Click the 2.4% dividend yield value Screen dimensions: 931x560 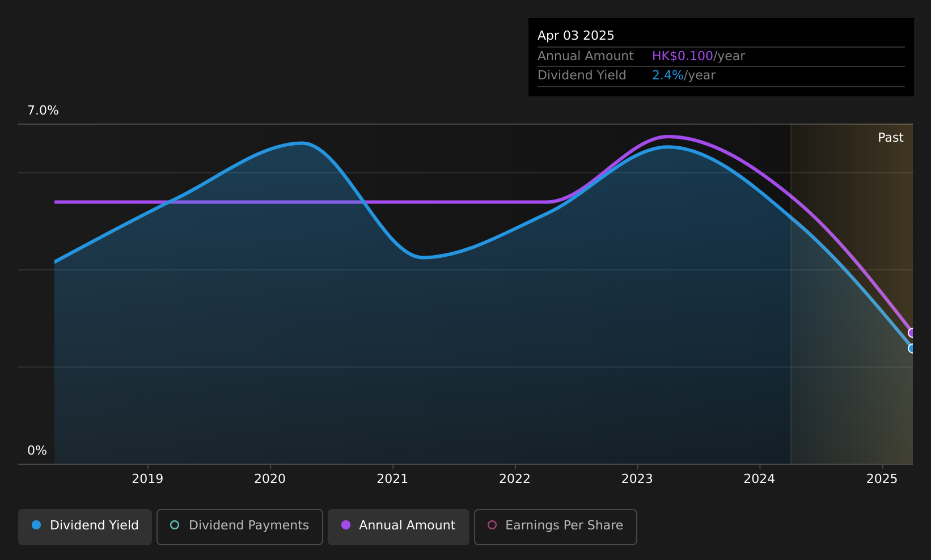point(667,75)
